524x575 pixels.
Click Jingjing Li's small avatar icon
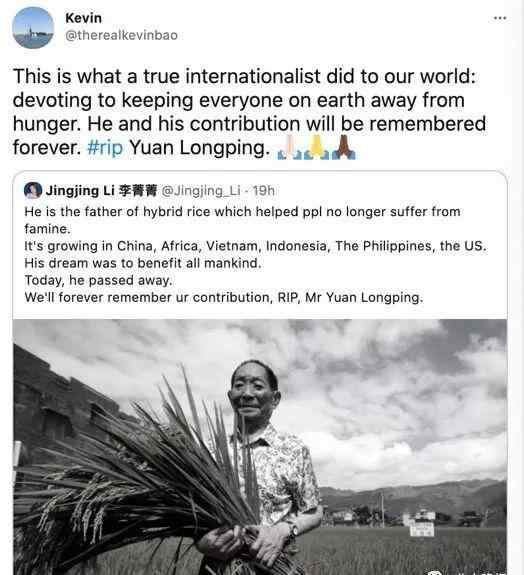33,190
